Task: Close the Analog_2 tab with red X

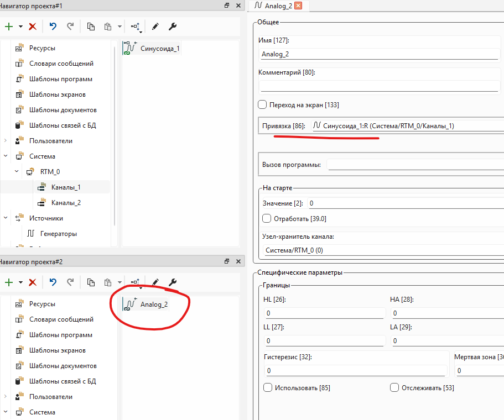Action: click(298, 6)
